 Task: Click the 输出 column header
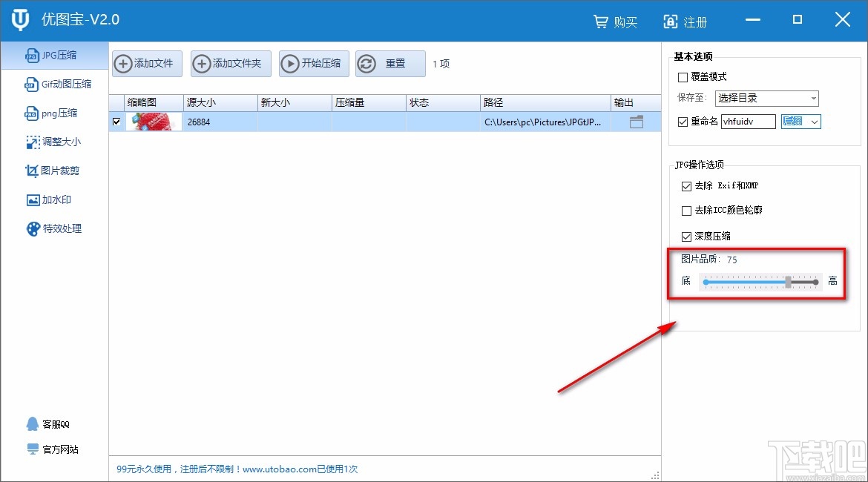point(636,103)
